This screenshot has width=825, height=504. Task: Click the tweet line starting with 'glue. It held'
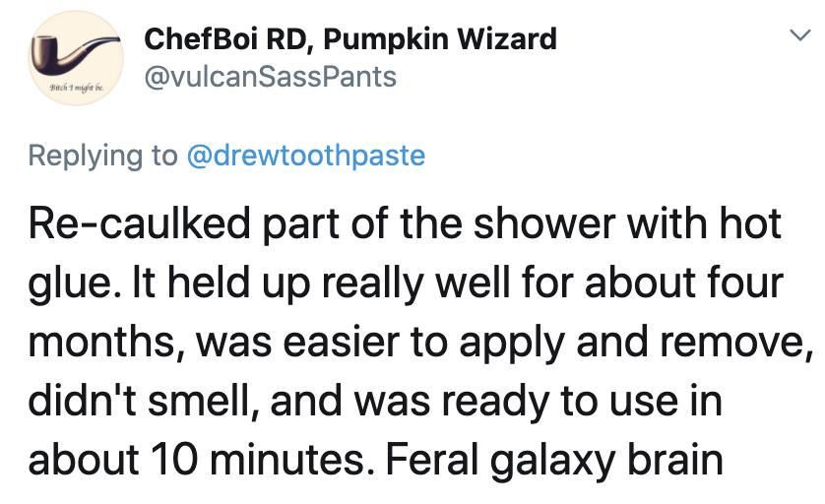point(406,284)
